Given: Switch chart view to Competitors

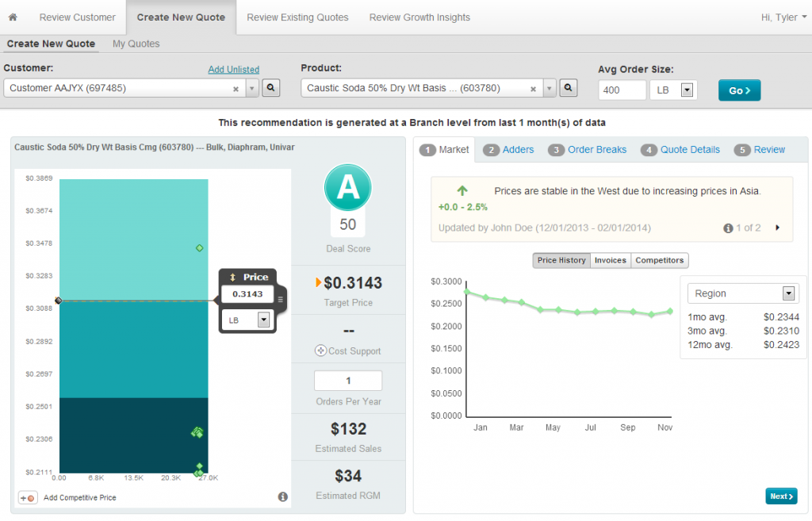Looking at the screenshot, I should tap(660, 260).
